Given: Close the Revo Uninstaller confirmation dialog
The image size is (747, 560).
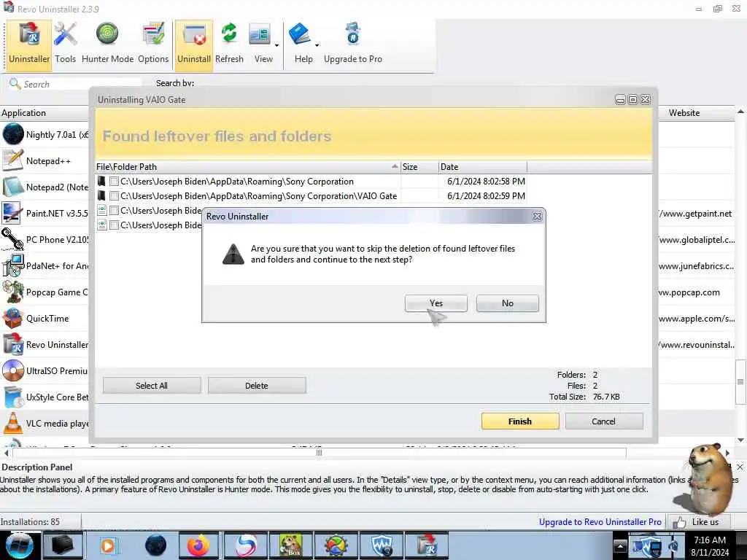Looking at the screenshot, I should point(538,216).
